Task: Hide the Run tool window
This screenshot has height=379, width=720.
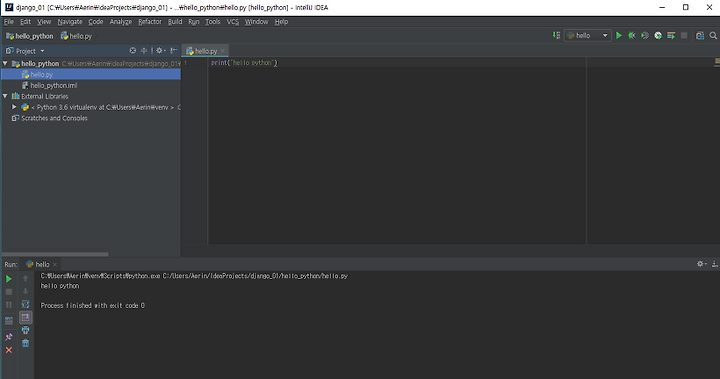Action: click(714, 264)
